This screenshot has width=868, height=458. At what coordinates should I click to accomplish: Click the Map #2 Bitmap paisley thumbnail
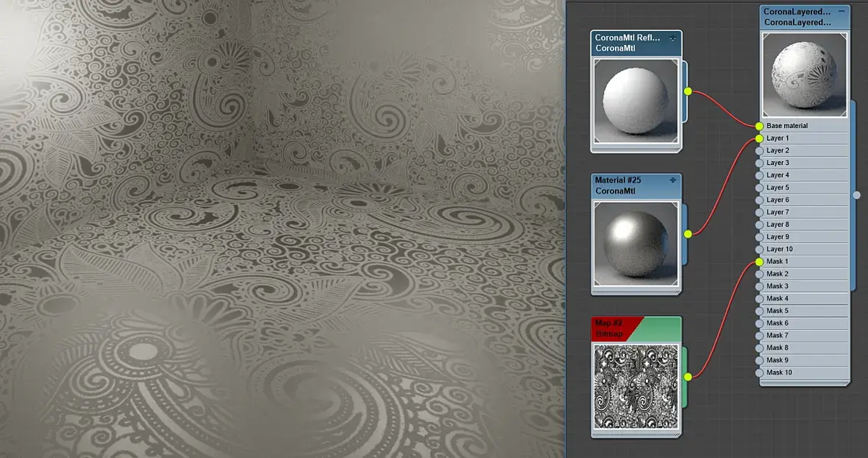[636, 387]
